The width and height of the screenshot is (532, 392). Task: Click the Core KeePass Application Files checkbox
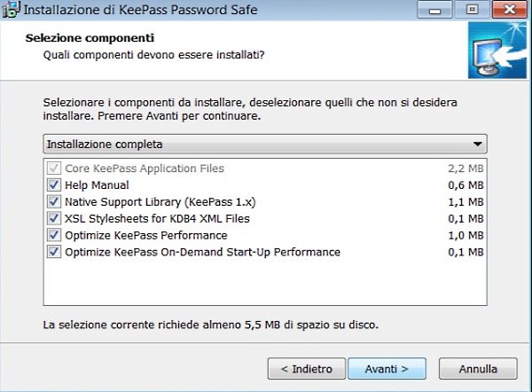[x=54, y=169]
